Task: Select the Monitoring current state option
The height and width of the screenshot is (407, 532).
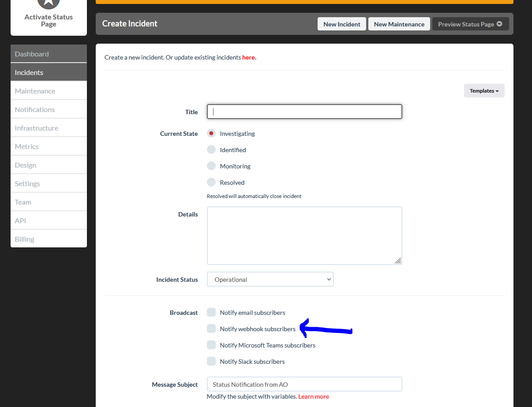Action: pyautogui.click(x=211, y=166)
